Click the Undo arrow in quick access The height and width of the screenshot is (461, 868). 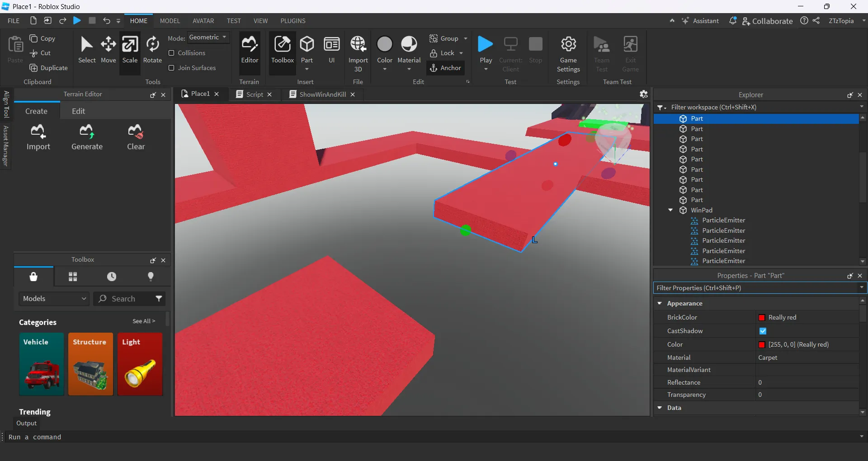[107, 21]
